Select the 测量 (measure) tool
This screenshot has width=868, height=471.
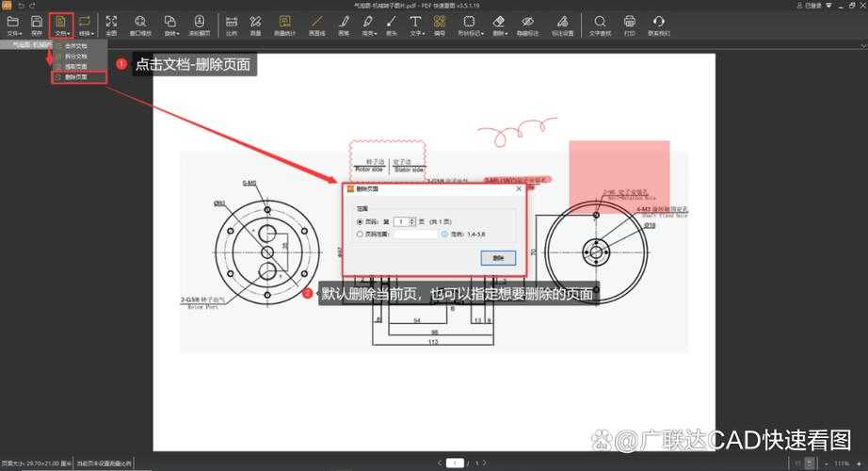click(255, 24)
